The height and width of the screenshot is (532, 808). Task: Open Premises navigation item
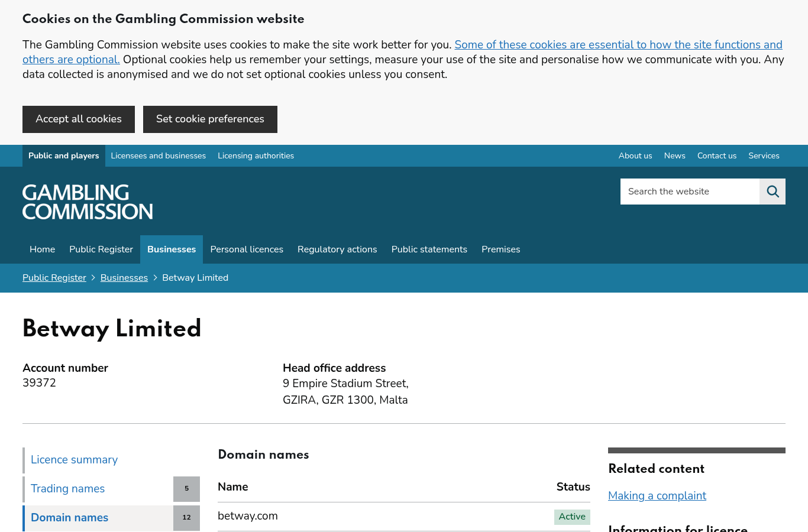point(501,249)
